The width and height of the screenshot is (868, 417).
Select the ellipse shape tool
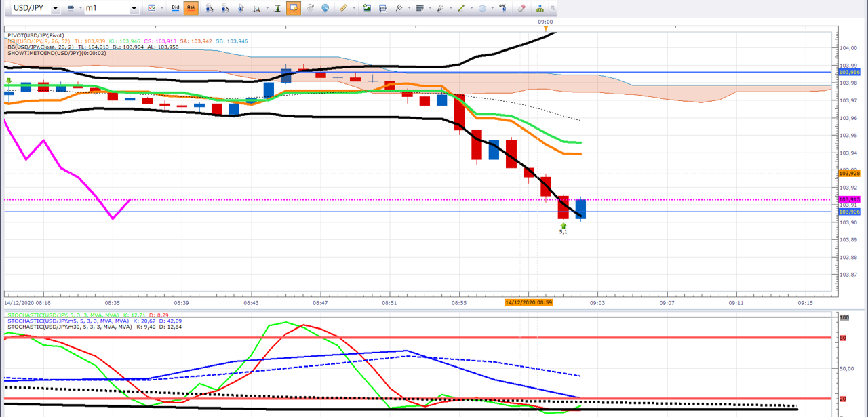point(482,8)
